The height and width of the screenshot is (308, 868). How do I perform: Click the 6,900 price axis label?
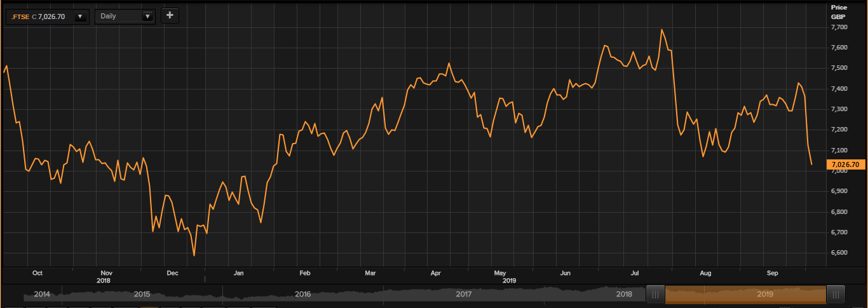(x=839, y=192)
